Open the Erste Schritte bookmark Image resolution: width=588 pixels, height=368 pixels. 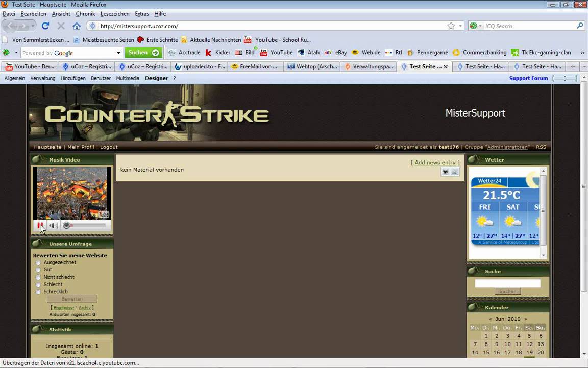[157, 40]
